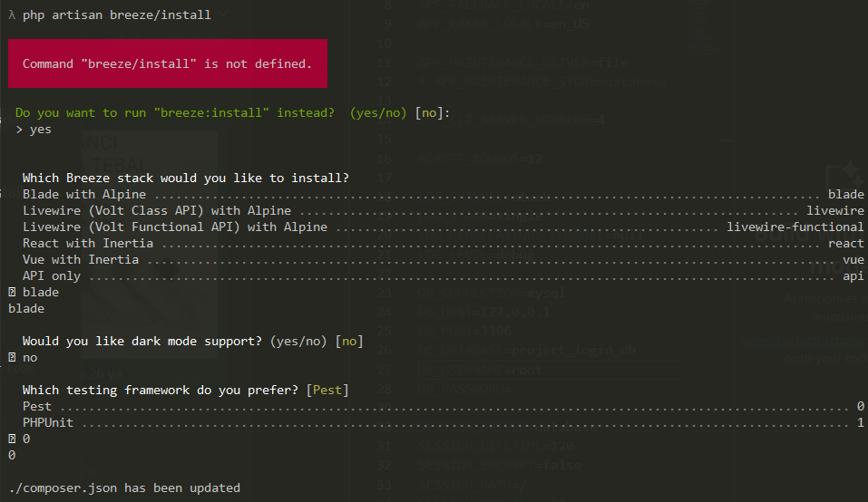The image size is (868, 502).
Task: Click the "[Pest]" default value in testing prompt
Action: point(328,391)
